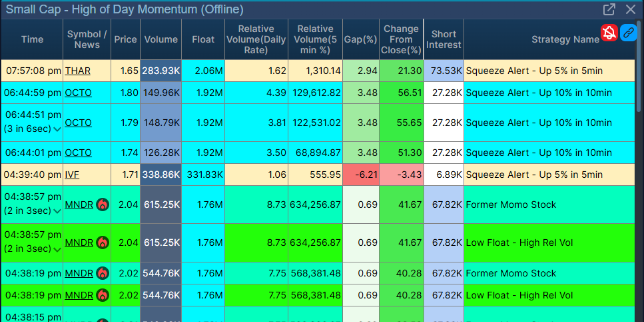Click the vertical scrollbar thumb
The image size is (644, 322).
(639, 66)
